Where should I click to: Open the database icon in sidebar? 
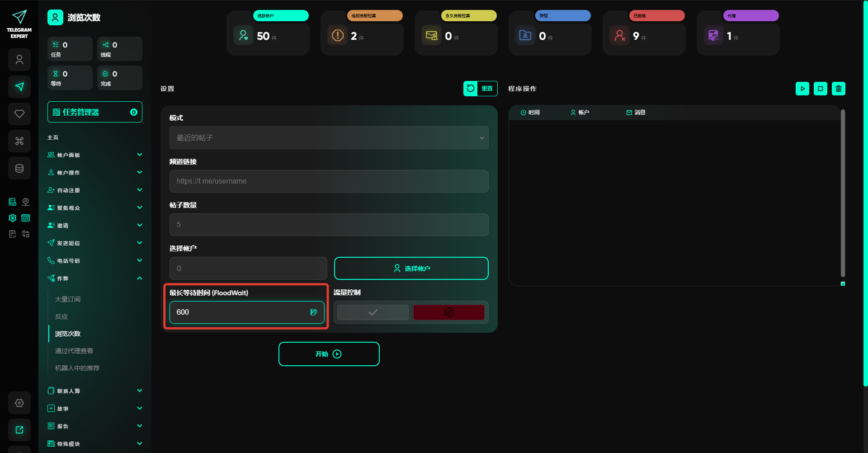(x=19, y=168)
